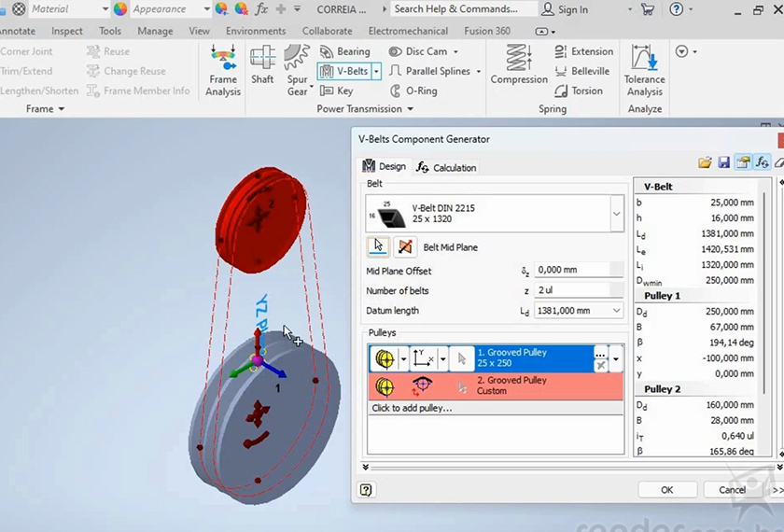Click the Cancel button
Viewport: 784px width, 532px height.
click(732, 490)
